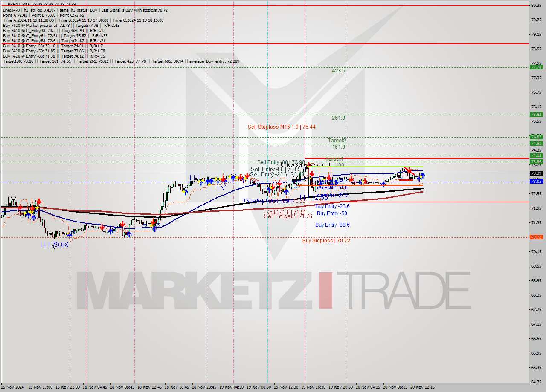Viewport: 546px width, 392px height.
Task: Click the 'Sell Stoploss M15 1.9 | 75.44' label
Action: (282, 127)
